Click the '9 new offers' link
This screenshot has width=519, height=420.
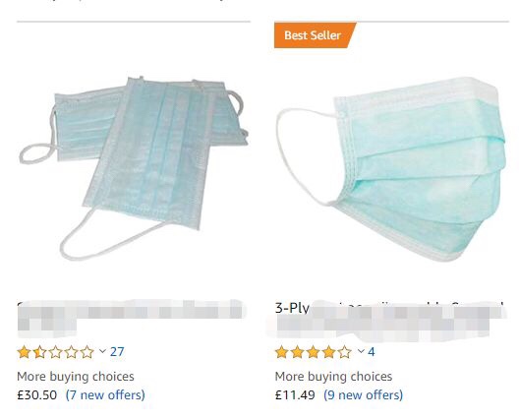point(364,395)
